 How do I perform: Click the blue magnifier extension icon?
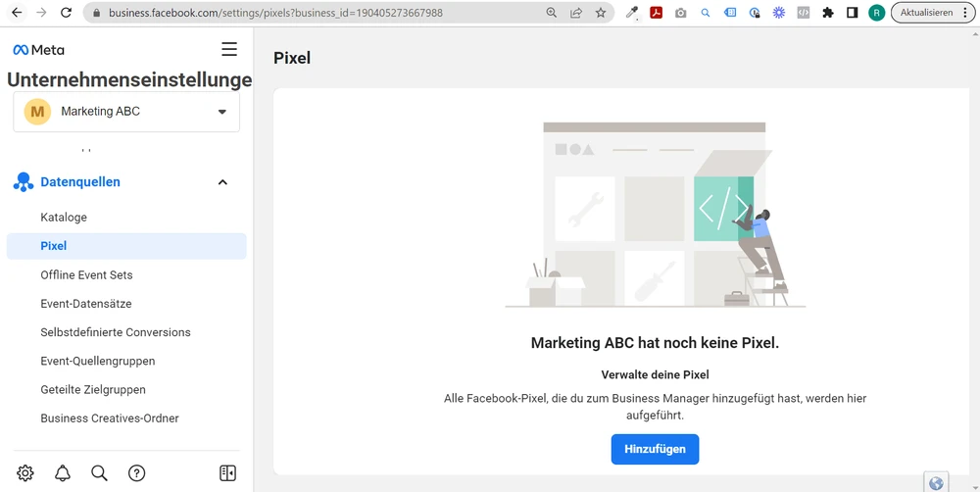point(705,13)
